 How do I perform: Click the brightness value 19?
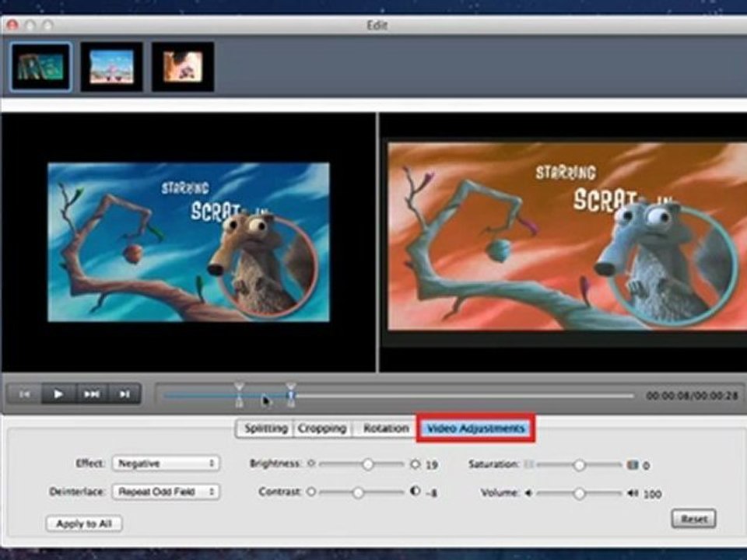(x=432, y=465)
